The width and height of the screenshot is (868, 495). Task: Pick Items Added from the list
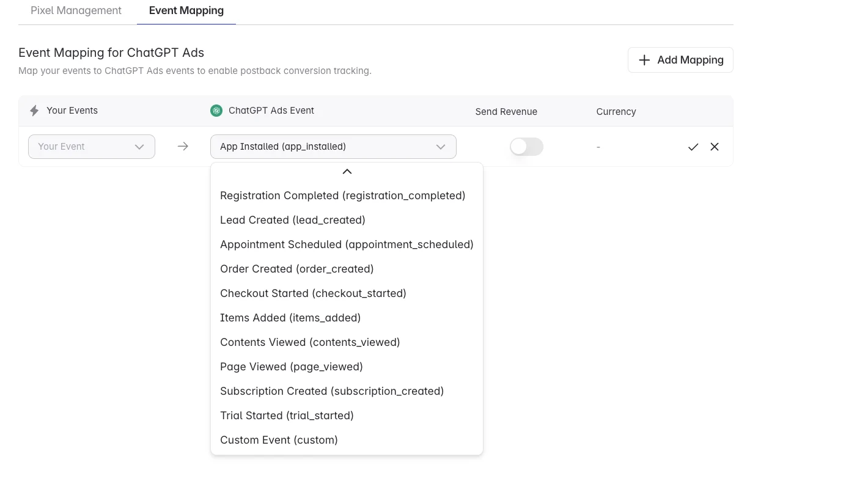click(x=347, y=318)
